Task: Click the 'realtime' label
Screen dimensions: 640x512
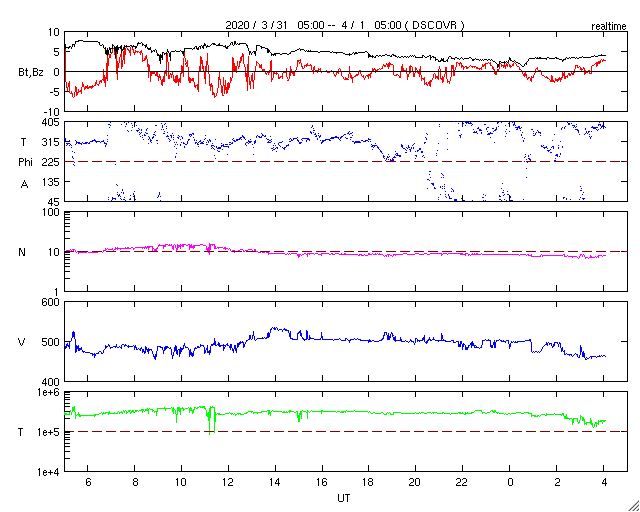Action: [x=609, y=27]
